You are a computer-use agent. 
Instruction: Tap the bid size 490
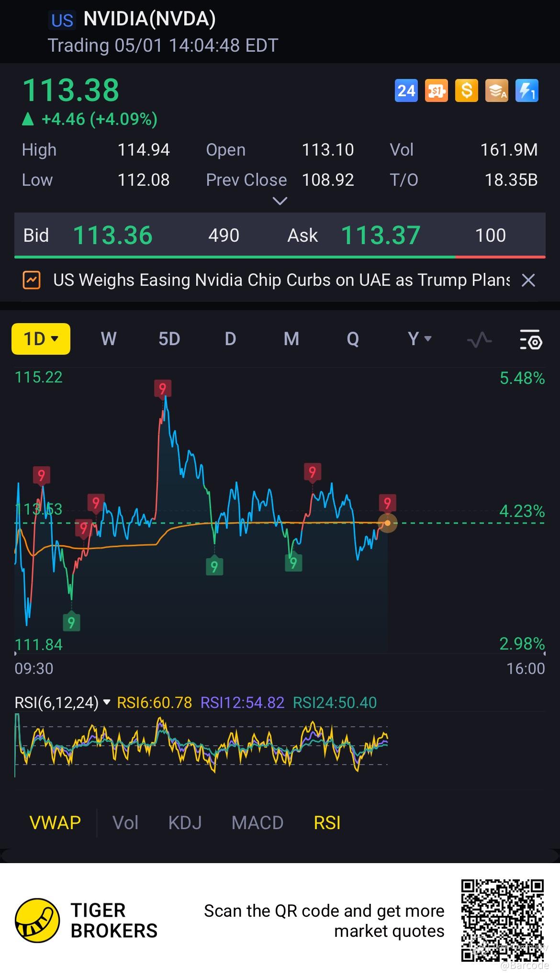click(224, 236)
